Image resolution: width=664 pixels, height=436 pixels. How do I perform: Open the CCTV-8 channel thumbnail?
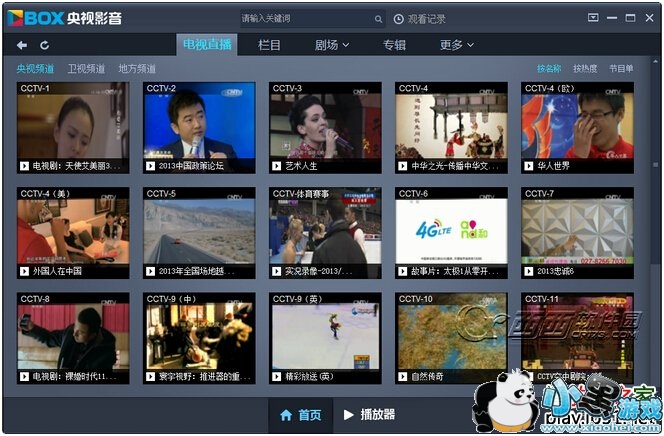point(73,338)
